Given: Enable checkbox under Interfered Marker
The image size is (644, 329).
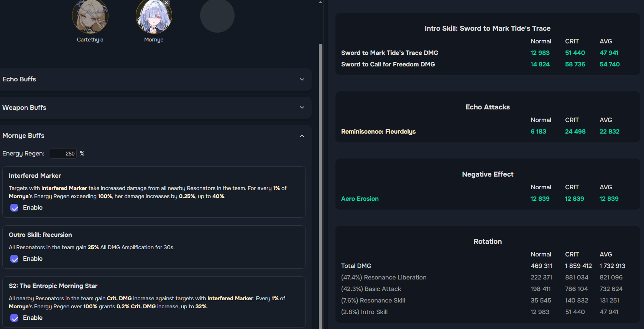Looking at the screenshot, I should point(14,208).
